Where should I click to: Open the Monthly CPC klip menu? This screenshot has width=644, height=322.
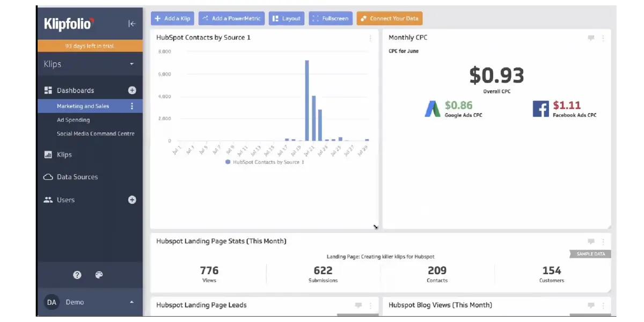click(603, 38)
